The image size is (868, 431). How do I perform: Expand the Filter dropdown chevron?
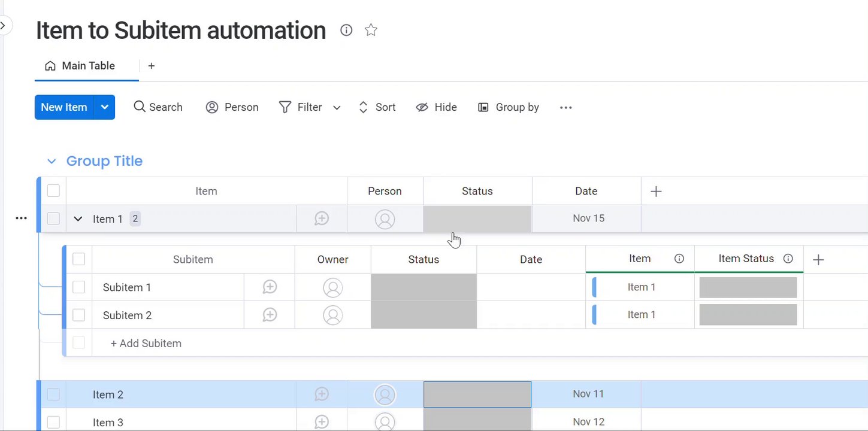click(337, 108)
